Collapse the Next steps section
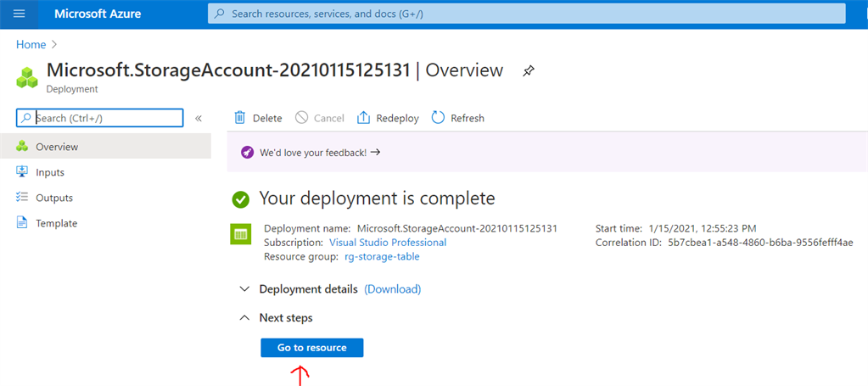 coord(245,318)
